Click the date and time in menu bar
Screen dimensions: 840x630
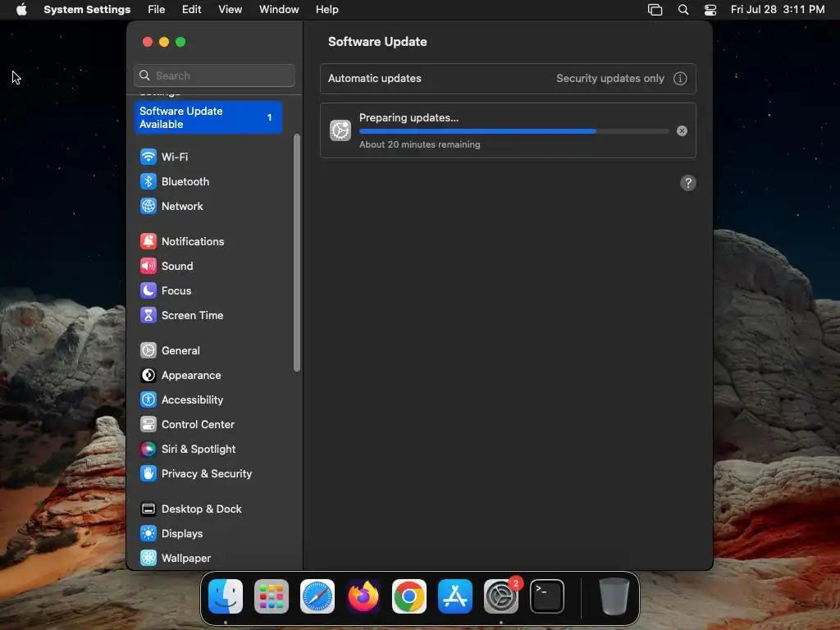tap(778, 10)
